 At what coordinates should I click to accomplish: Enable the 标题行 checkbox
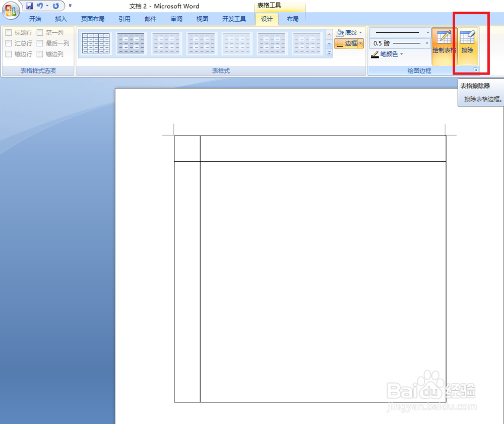point(9,32)
